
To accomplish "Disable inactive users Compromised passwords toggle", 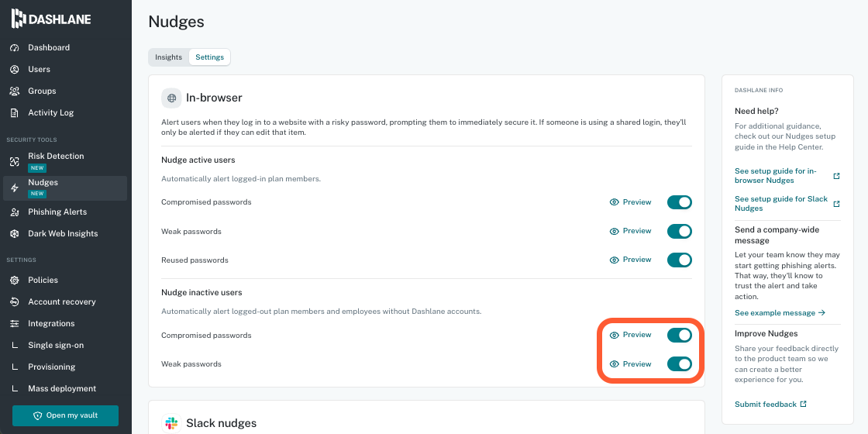I will tap(679, 335).
